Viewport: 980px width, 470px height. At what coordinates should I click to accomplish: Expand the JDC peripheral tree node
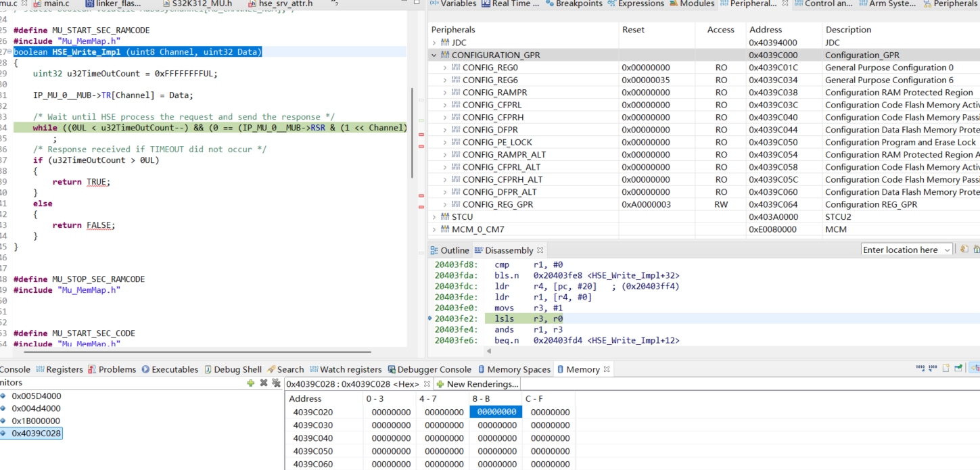435,41
